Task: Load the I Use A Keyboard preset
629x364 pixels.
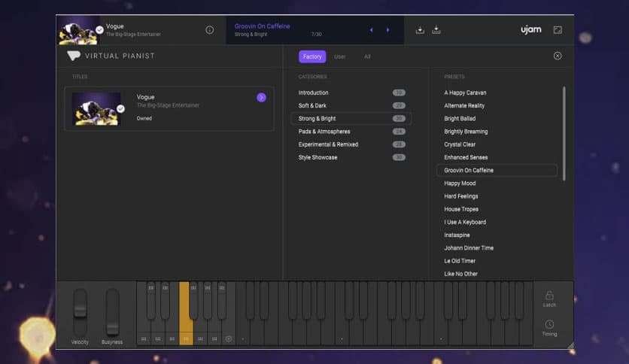Action: point(465,222)
